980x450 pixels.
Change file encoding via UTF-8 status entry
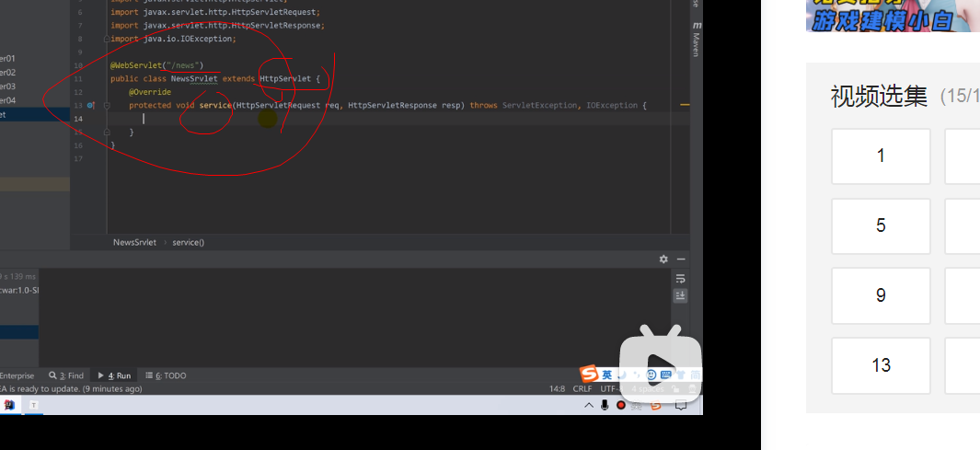[611, 388]
